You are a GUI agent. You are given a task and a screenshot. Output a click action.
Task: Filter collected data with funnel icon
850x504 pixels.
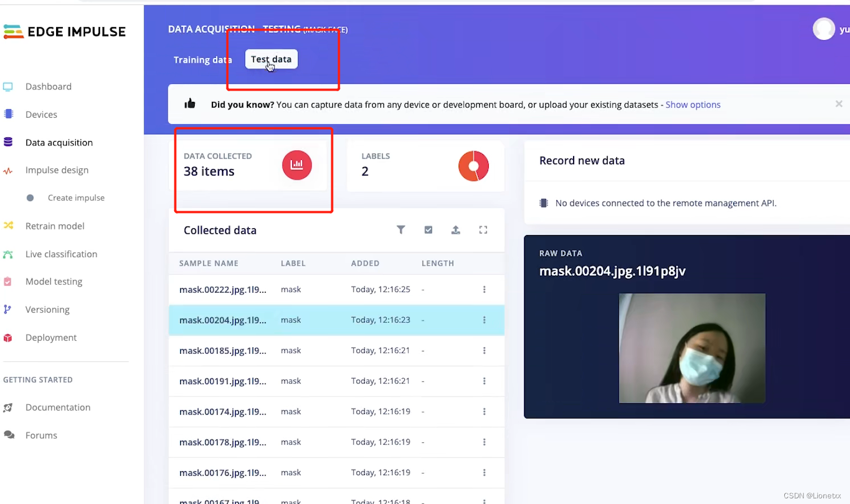pos(401,229)
